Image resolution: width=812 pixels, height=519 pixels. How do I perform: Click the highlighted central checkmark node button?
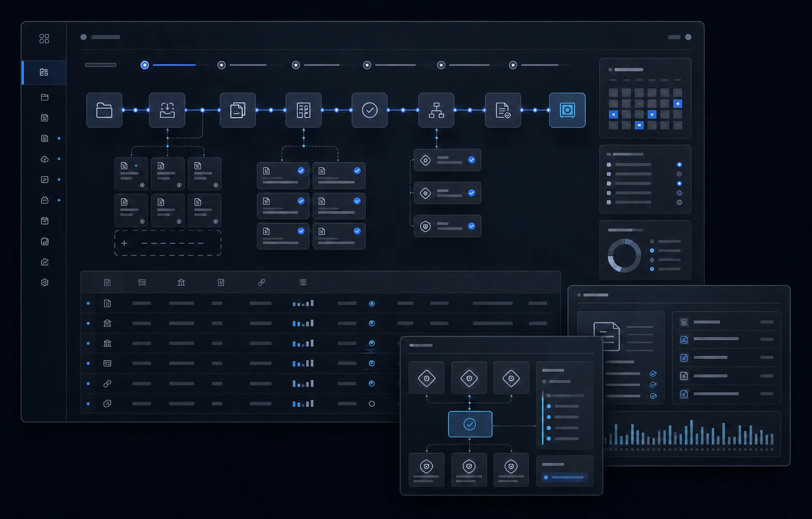point(470,424)
